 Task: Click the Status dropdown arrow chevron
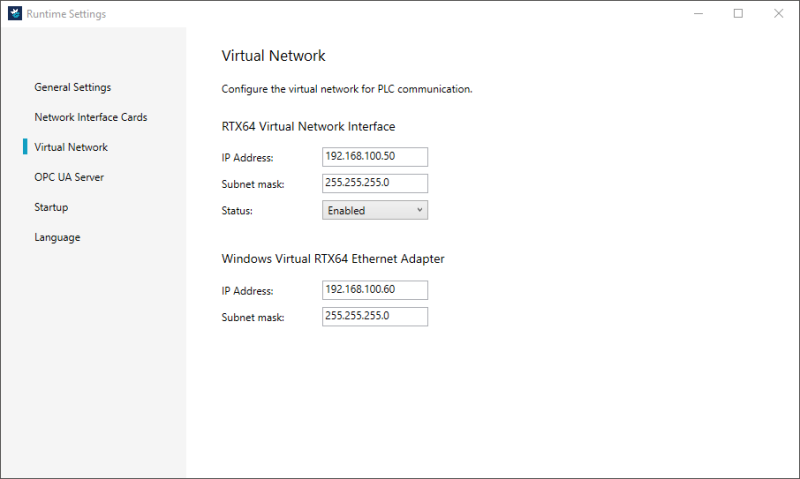419,210
